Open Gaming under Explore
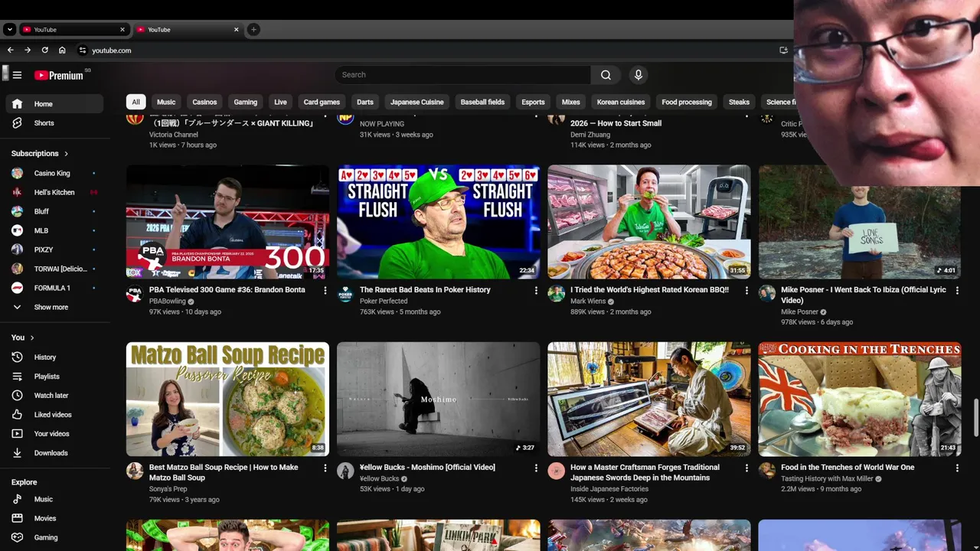 coord(54,537)
